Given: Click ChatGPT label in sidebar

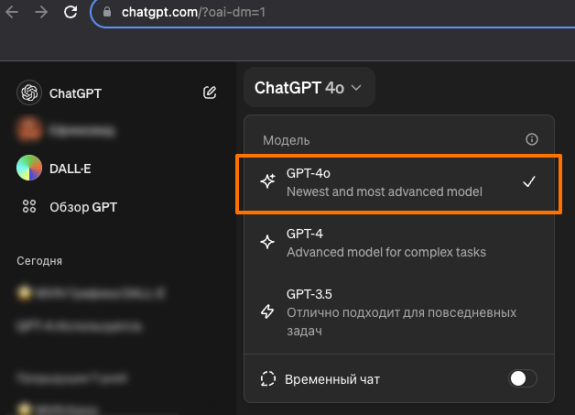Looking at the screenshot, I should (76, 93).
